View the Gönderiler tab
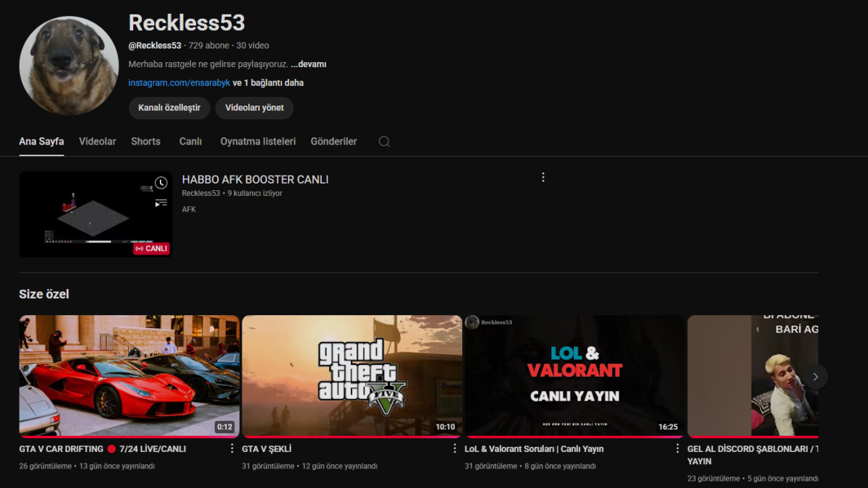The width and height of the screenshot is (868, 488). pyautogui.click(x=333, y=142)
